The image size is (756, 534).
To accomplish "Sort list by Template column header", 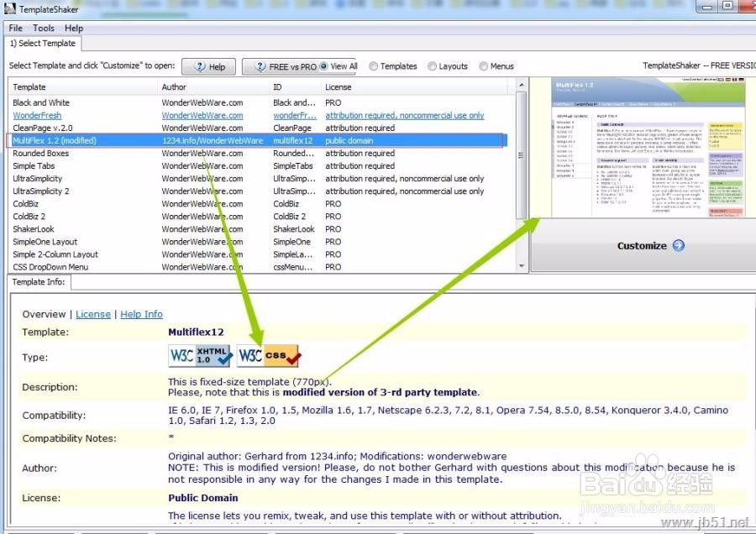I will [82, 87].
